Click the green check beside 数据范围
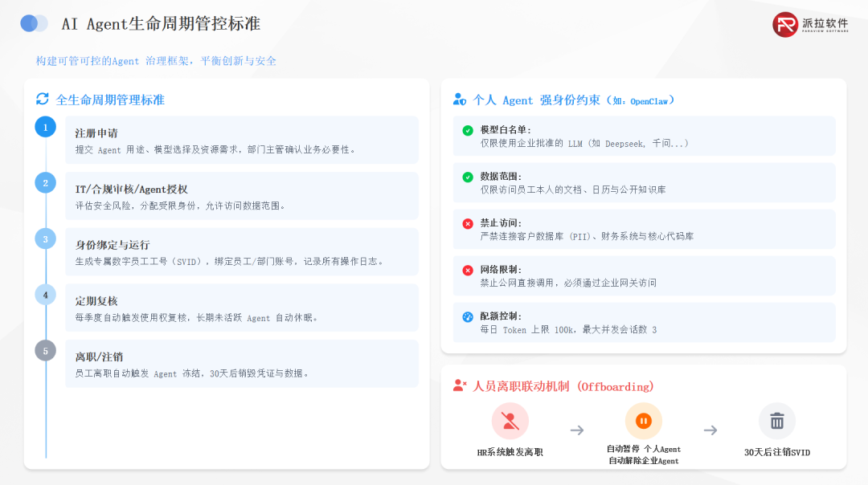Viewport: 868px width, 485px height. [468, 177]
